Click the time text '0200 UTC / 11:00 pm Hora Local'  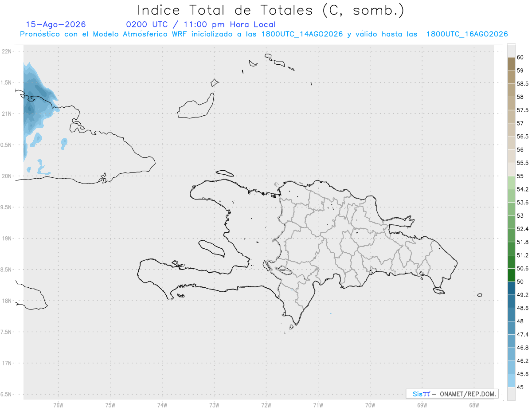tap(200, 24)
